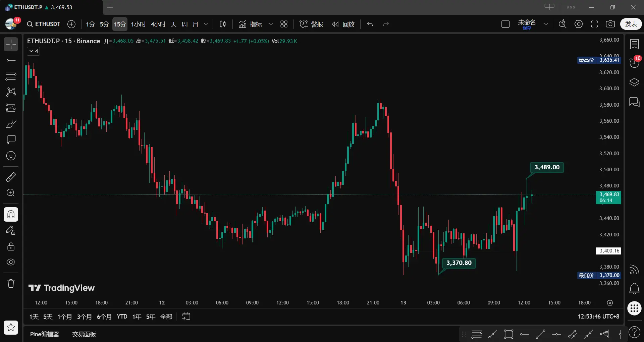
Task: Set the range to 1个月
Action: 65,317
